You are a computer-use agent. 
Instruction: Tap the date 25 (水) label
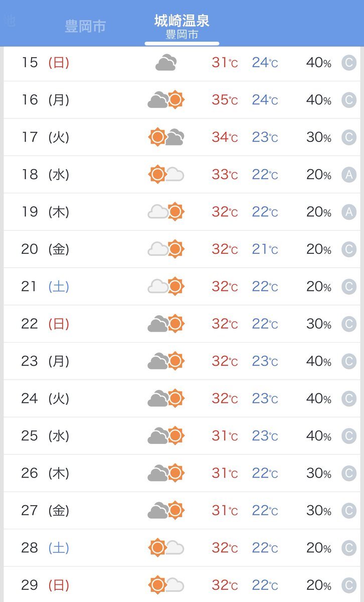pyautogui.click(x=45, y=436)
